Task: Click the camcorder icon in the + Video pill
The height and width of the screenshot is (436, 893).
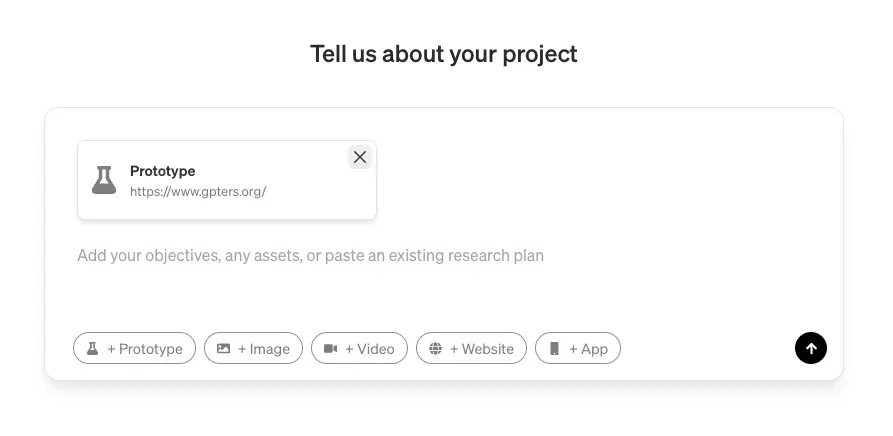Action: [330, 348]
